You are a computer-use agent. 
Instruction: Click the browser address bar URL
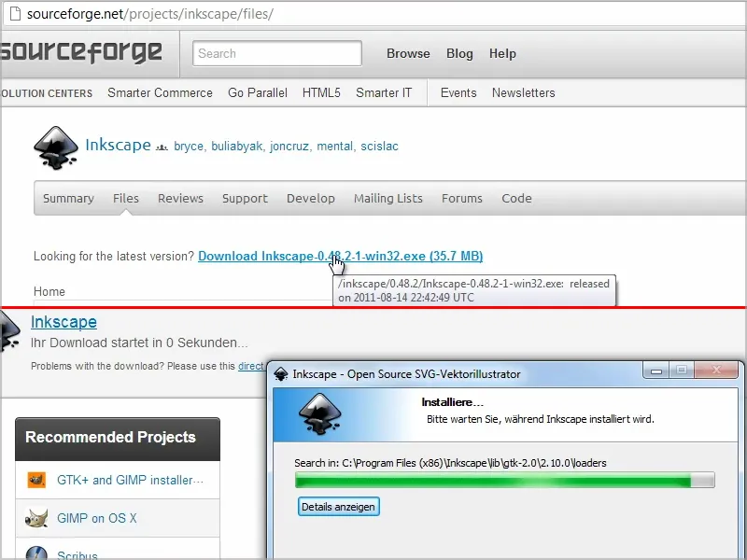tap(150, 14)
